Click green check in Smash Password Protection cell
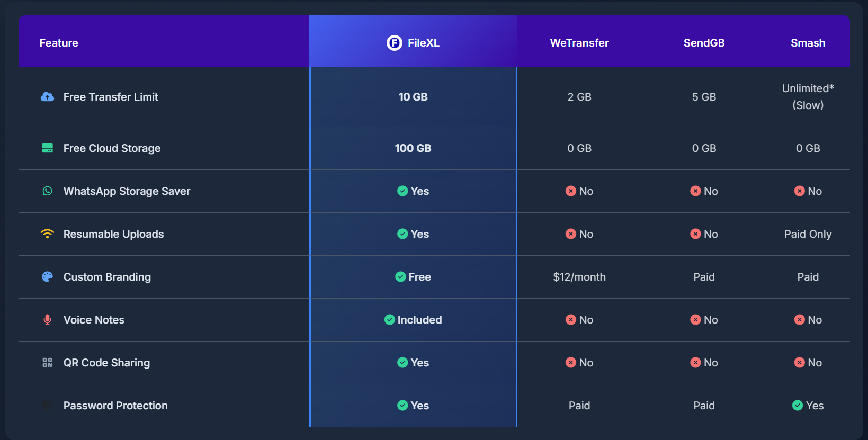868x440 pixels. pos(798,406)
